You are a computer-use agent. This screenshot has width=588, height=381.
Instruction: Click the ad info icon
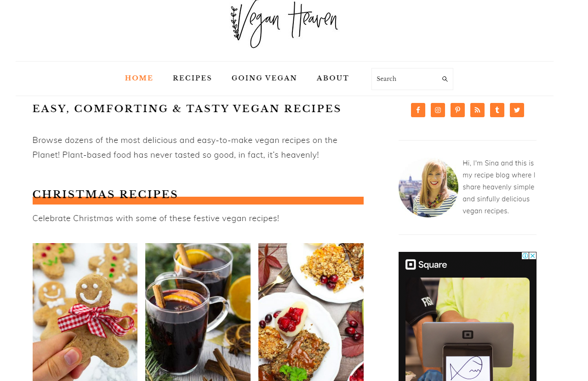click(x=525, y=256)
